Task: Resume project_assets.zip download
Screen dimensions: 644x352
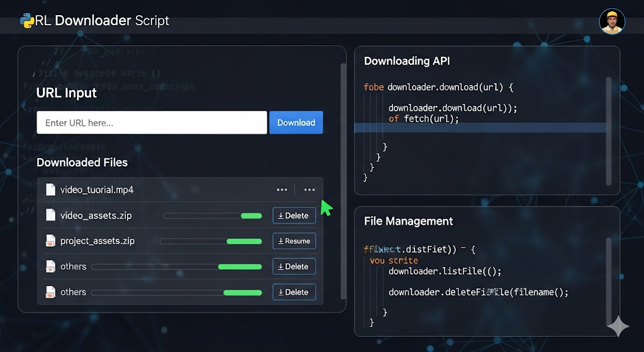Action: point(294,241)
